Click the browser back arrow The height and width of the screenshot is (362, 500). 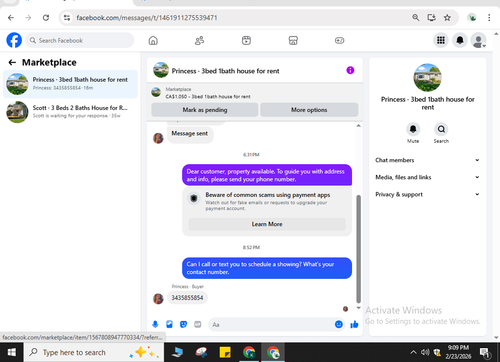11,18
